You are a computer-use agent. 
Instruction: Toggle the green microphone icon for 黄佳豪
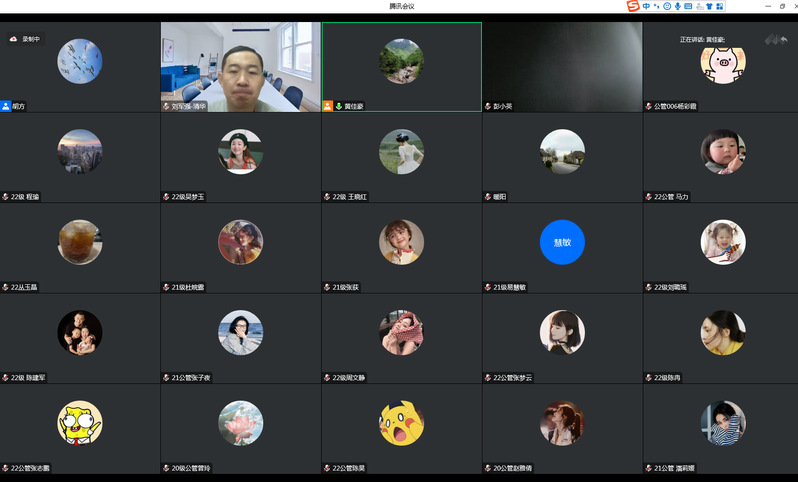tap(338, 105)
